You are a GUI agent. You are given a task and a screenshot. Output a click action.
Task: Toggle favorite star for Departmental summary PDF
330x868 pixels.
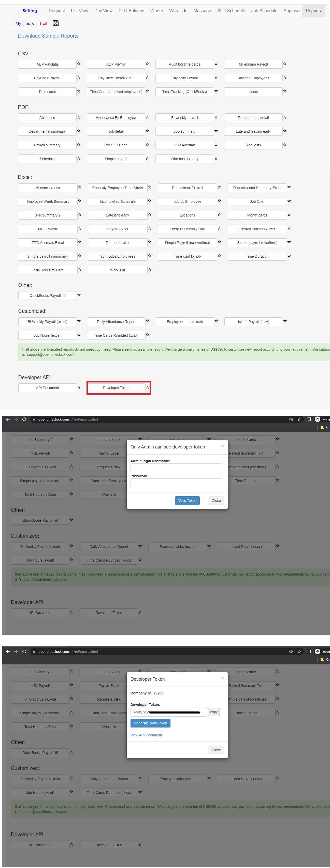[x=79, y=131]
